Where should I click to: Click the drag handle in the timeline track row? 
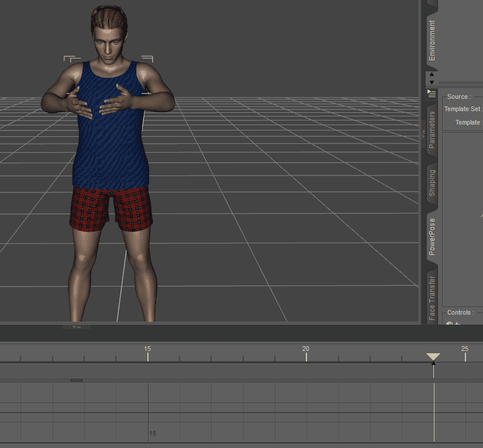(78, 380)
